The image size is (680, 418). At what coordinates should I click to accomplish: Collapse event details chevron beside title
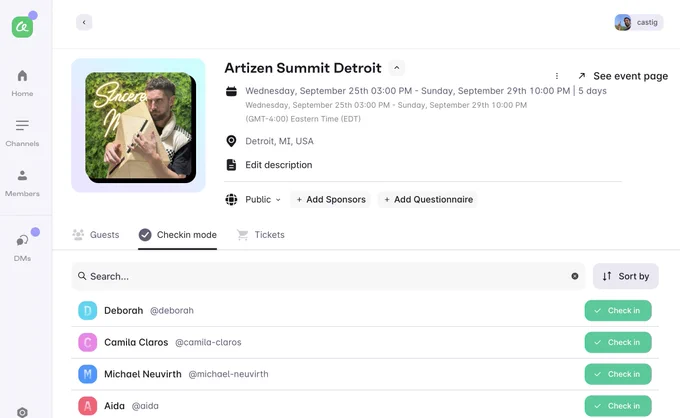(x=396, y=68)
